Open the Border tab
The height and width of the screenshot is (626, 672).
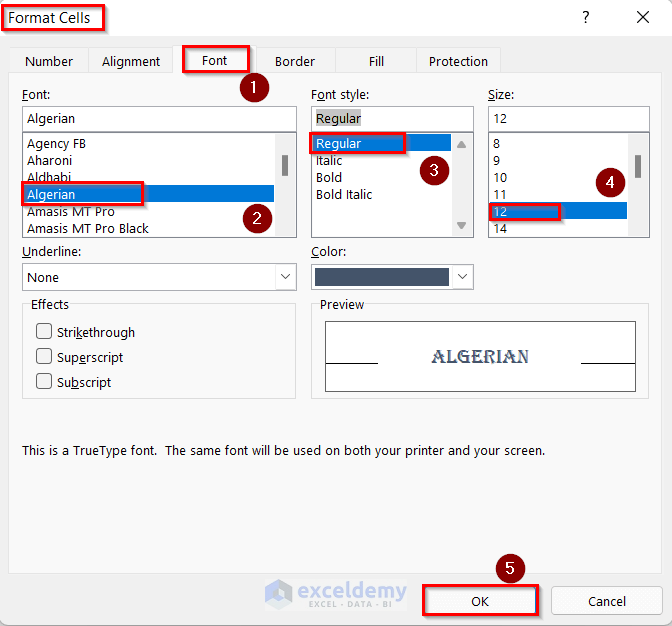[x=295, y=61]
